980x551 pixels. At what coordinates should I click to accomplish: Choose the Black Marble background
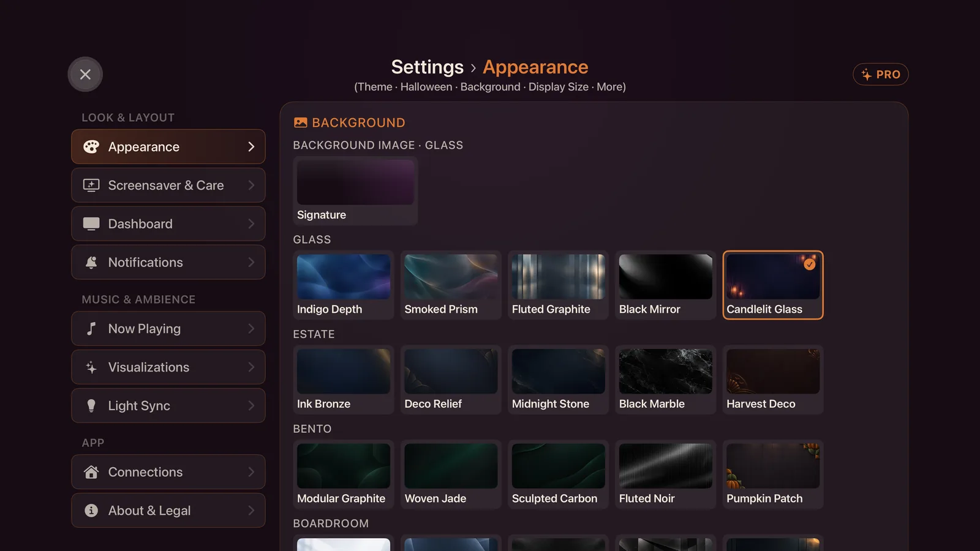[x=666, y=380]
